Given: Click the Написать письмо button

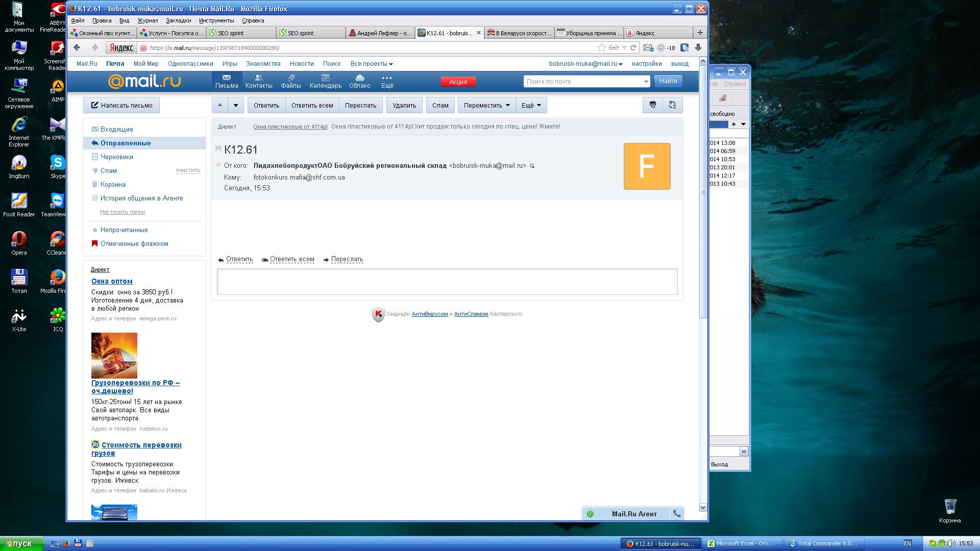Looking at the screenshot, I should [x=121, y=105].
